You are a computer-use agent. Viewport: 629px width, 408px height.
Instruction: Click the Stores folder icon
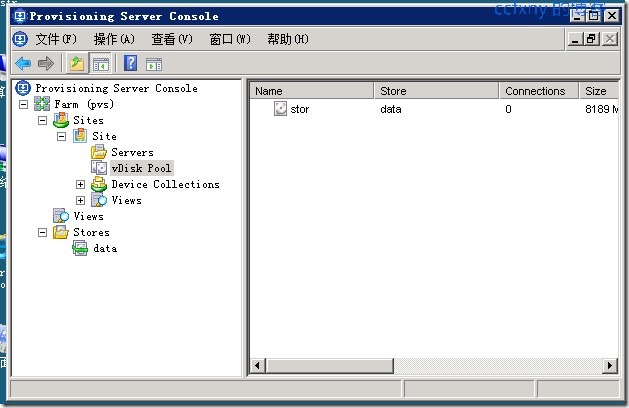(61, 232)
